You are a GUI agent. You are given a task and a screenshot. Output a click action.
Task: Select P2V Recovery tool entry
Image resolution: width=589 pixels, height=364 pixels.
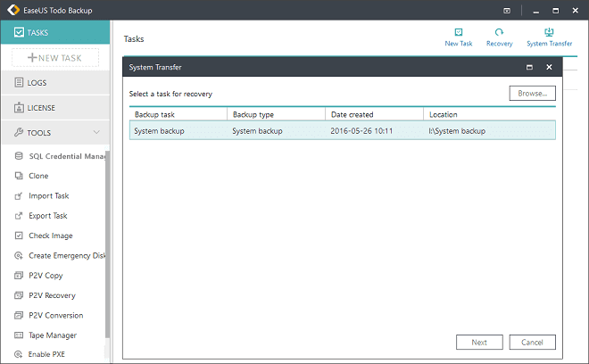tap(53, 295)
